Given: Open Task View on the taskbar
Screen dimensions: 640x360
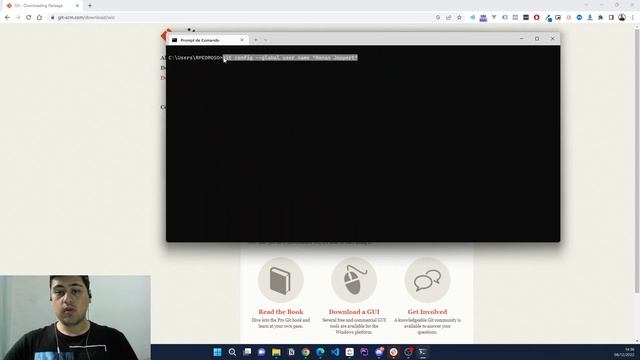Looking at the screenshot, I should [x=247, y=352].
